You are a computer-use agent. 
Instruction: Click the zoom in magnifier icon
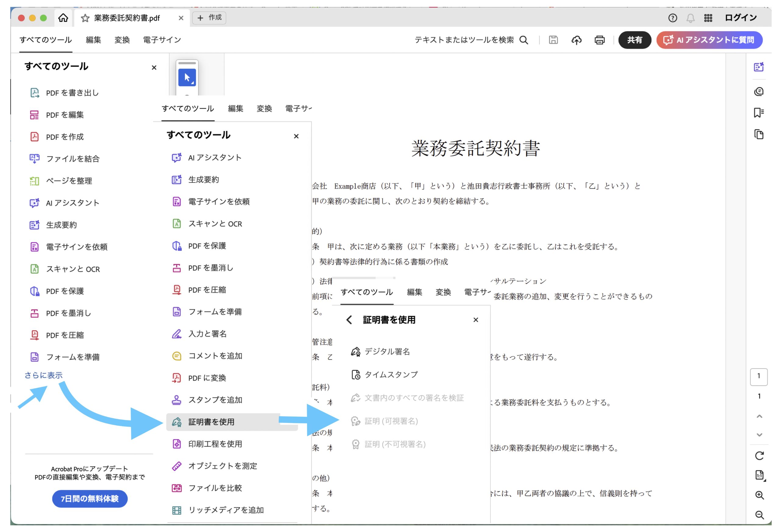point(759,495)
